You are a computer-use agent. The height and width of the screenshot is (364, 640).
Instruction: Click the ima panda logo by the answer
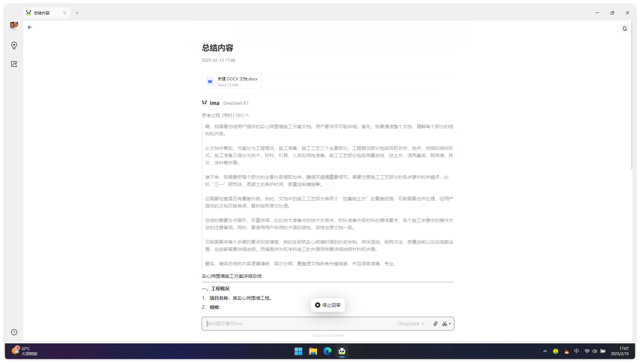[x=204, y=103]
